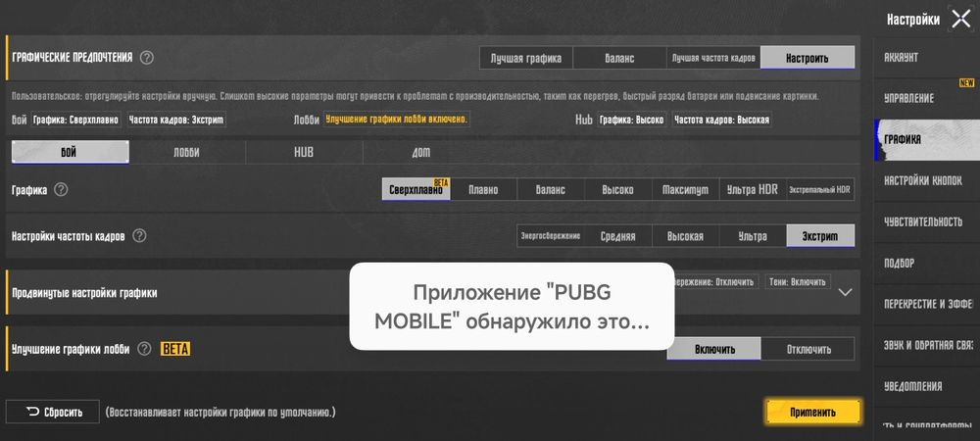Set graphics quality to Максимум
The height and width of the screenshot is (441, 980).
[686, 190]
